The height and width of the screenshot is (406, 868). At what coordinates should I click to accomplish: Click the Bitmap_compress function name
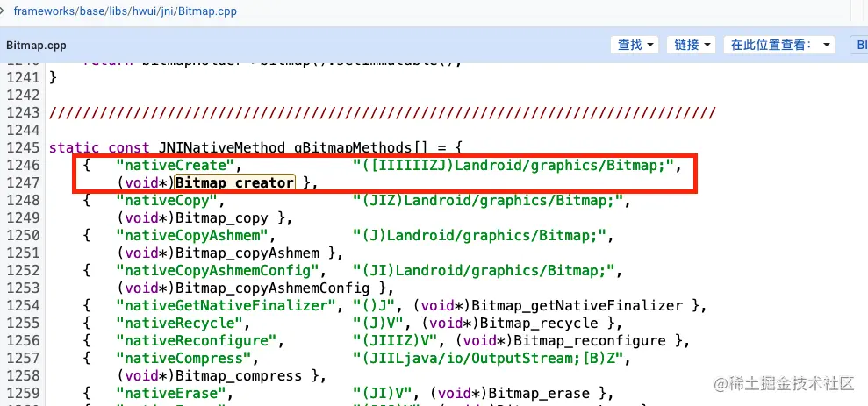(239, 376)
